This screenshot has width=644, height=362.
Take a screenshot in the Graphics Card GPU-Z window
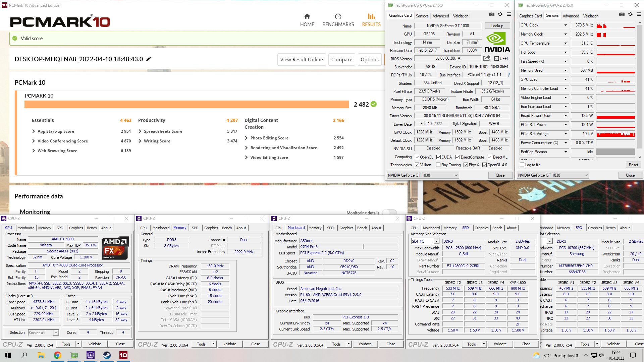click(491, 14)
